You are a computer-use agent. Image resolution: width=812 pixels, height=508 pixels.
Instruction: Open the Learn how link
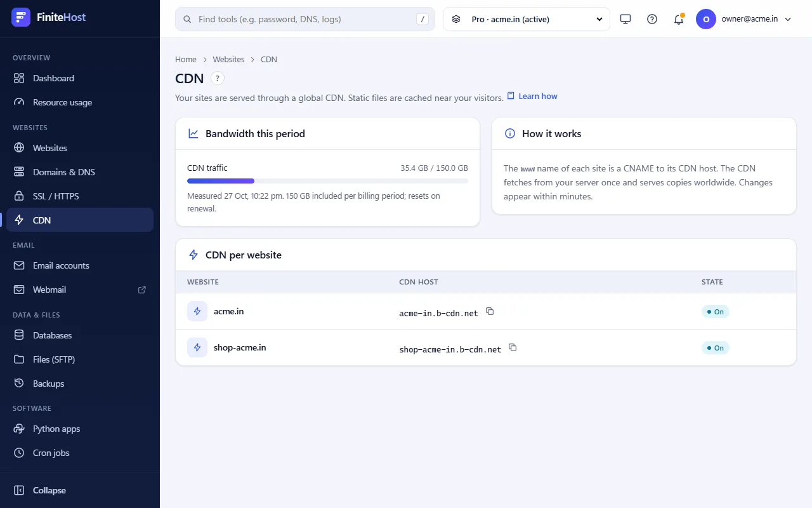532,97
